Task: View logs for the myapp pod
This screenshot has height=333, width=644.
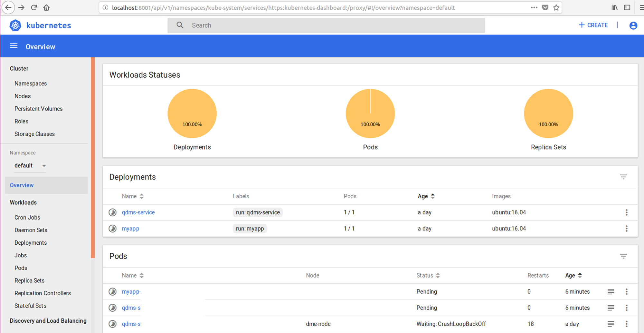Action: 611,291
